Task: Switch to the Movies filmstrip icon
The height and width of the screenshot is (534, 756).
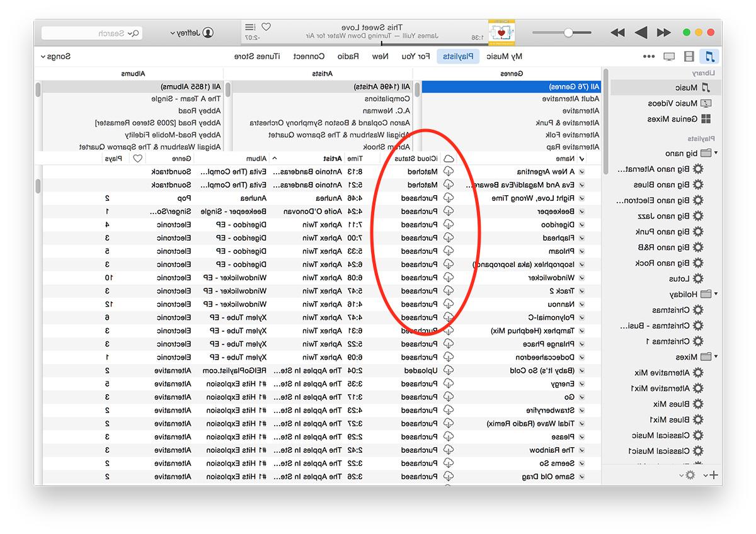Action: coord(689,57)
